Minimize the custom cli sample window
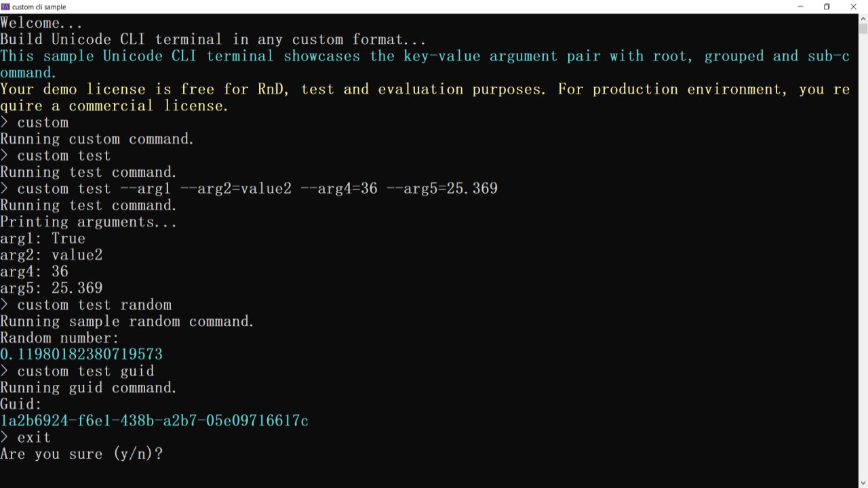Image resolution: width=868 pixels, height=488 pixels. (801, 7)
